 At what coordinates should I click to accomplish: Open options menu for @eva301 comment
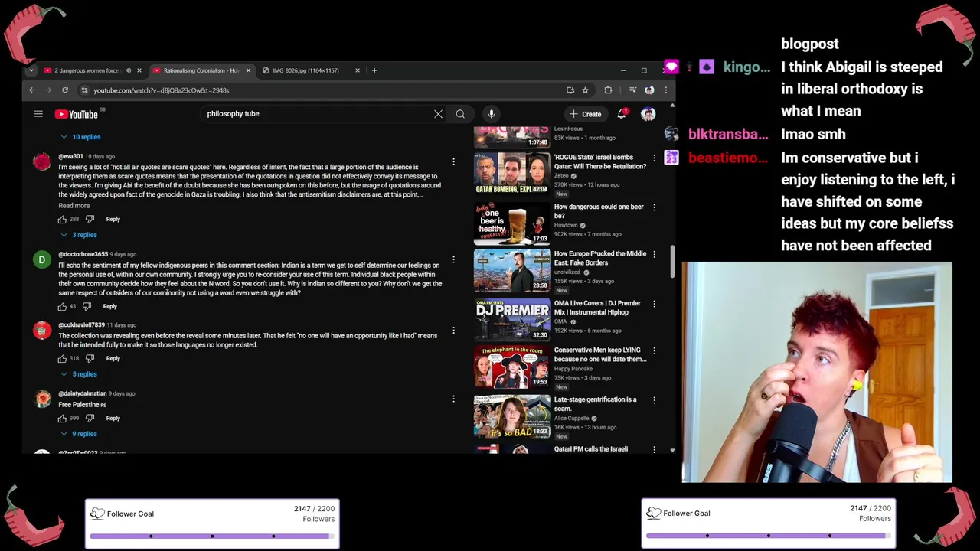coord(453,161)
